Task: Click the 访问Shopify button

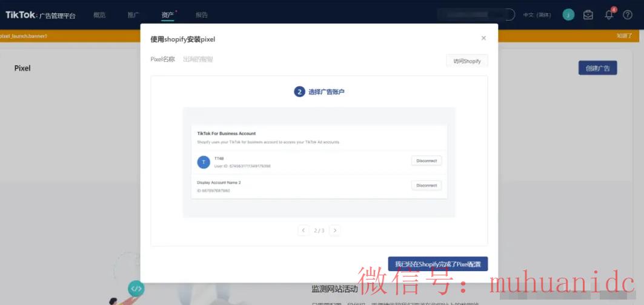Action: [x=467, y=61]
